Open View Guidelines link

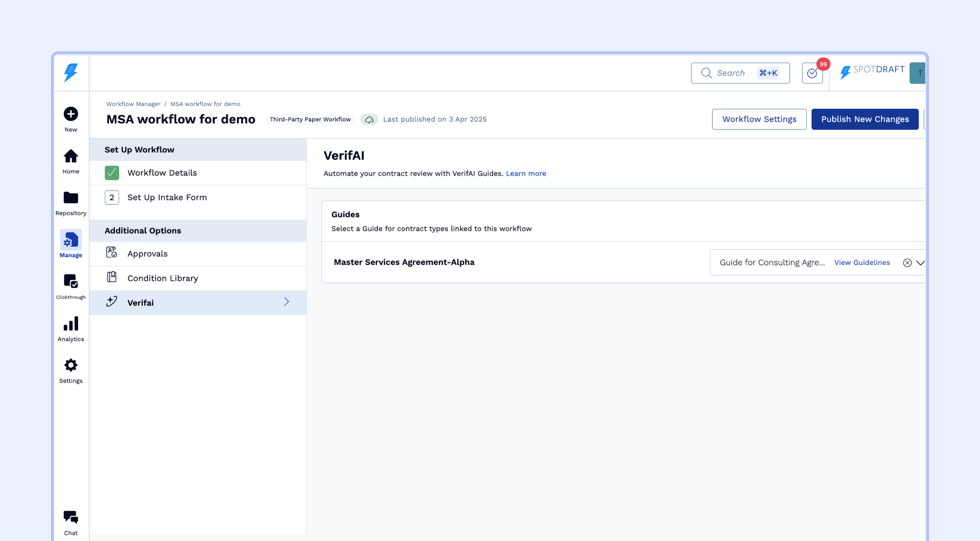pyautogui.click(x=862, y=263)
